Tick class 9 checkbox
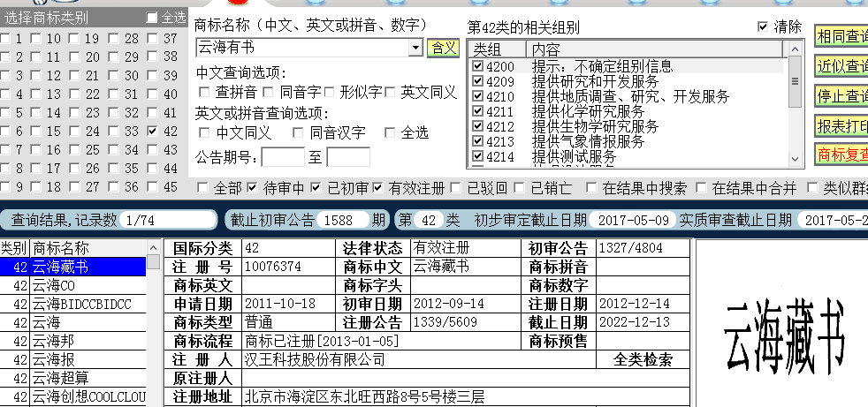The image size is (868, 407). (x=5, y=187)
